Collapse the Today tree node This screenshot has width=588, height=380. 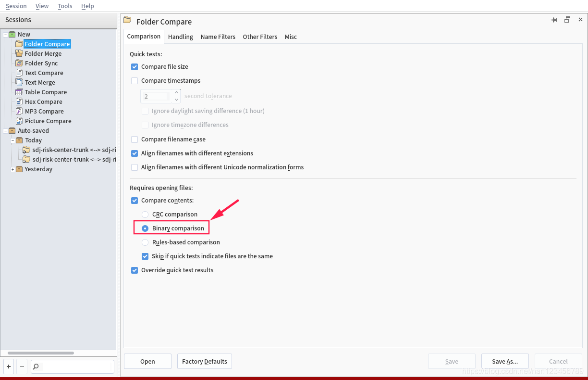click(12, 140)
